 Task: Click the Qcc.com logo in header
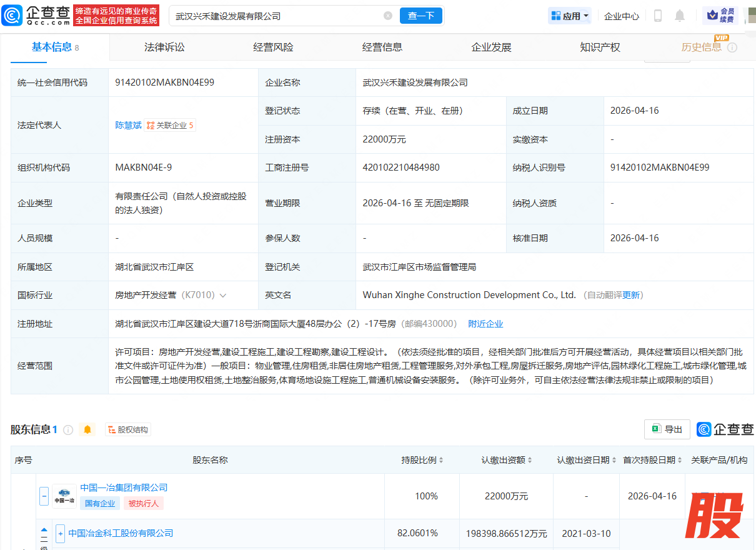point(36,16)
